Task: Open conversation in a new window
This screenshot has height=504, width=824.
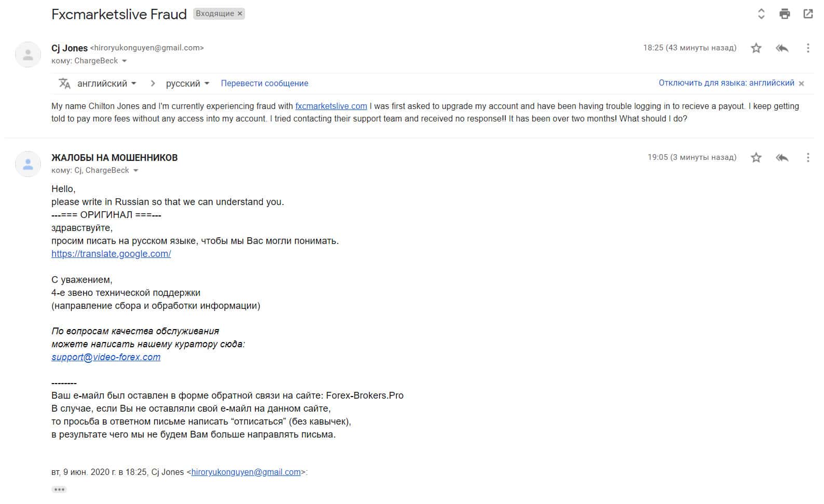Action: pyautogui.click(x=808, y=14)
